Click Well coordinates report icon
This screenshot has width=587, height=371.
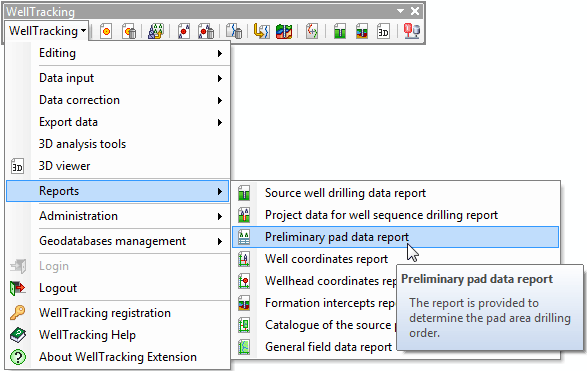(x=244, y=259)
